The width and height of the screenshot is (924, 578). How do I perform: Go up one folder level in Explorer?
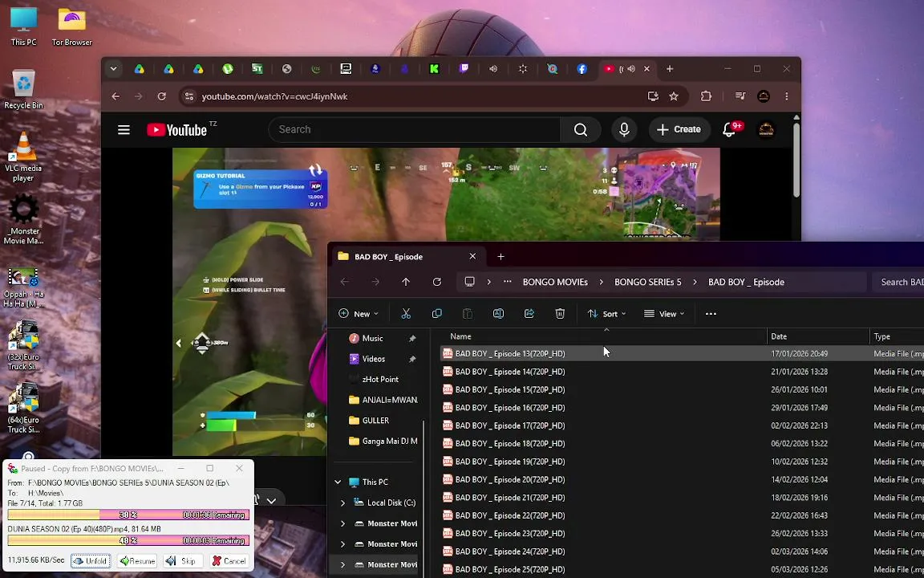tap(406, 282)
